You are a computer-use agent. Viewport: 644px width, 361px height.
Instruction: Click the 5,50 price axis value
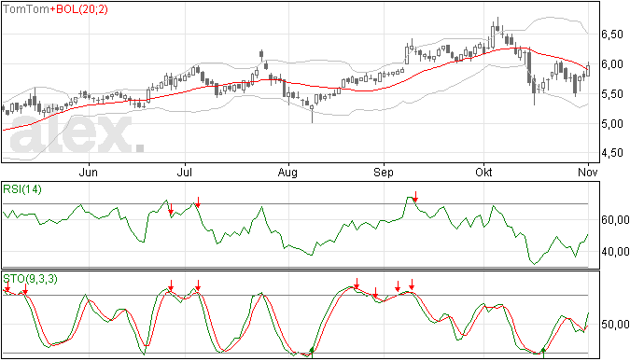pos(612,94)
